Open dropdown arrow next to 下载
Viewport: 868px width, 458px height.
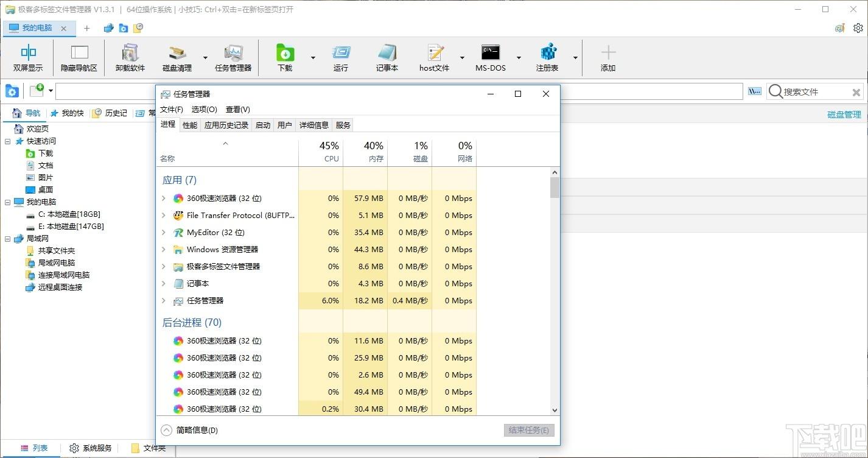pos(313,58)
